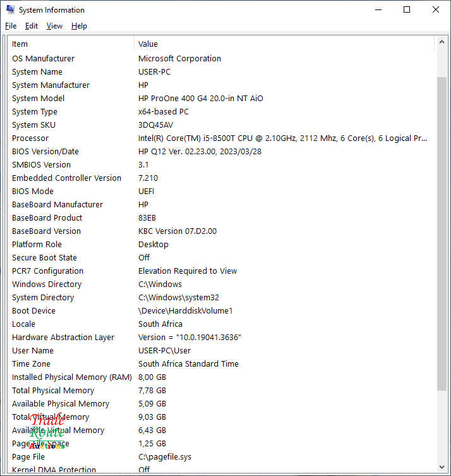Click the C:\pagefile.sys value
The image size is (451, 476).
(x=165, y=457)
